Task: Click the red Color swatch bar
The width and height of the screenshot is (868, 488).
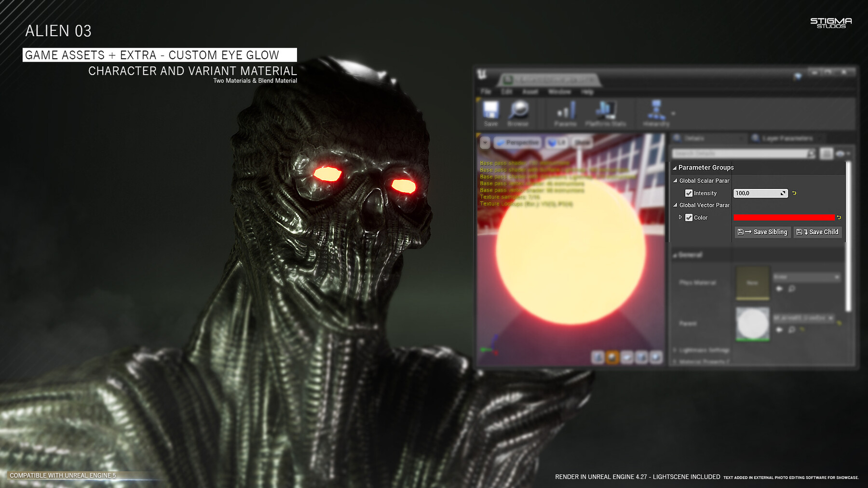Action: pyautogui.click(x=784, y=217)
